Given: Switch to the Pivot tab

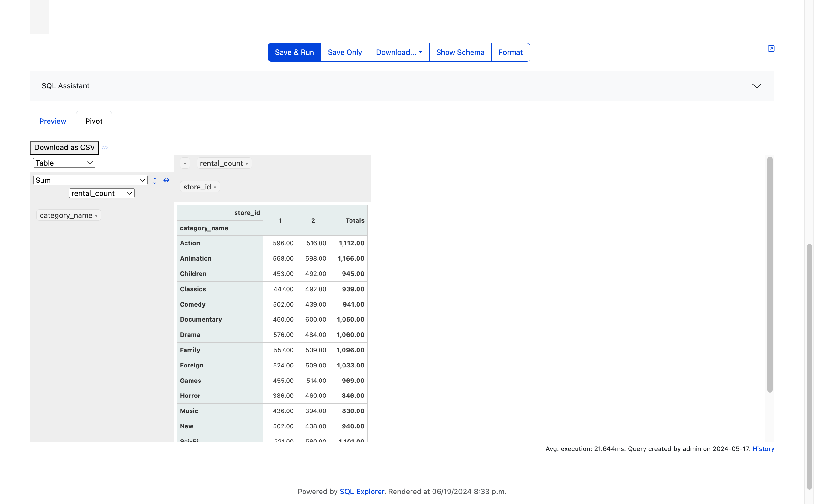Looking at the screenshot, I should (x=94, y=121).
